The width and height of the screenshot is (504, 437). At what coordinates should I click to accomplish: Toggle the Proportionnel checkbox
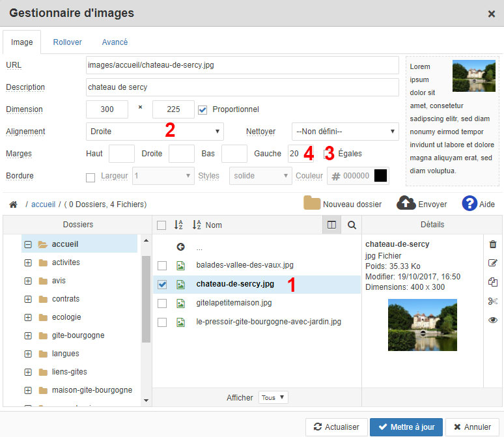(203, 110)
